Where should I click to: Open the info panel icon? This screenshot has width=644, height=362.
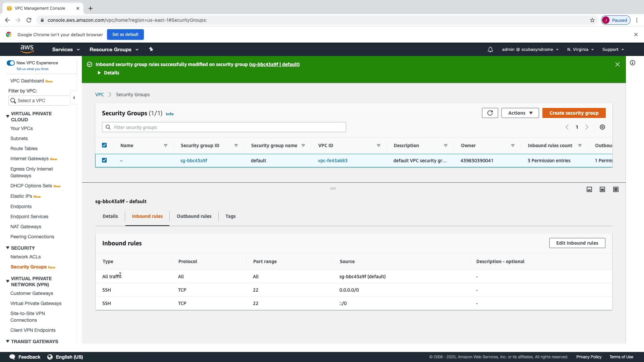(x=632, y=63)
